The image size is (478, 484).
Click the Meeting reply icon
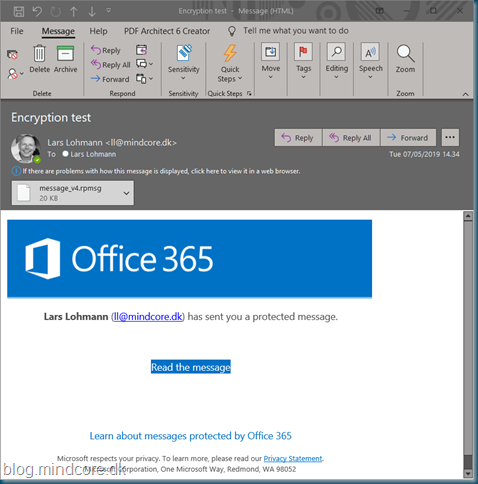[x=141, y=50]
